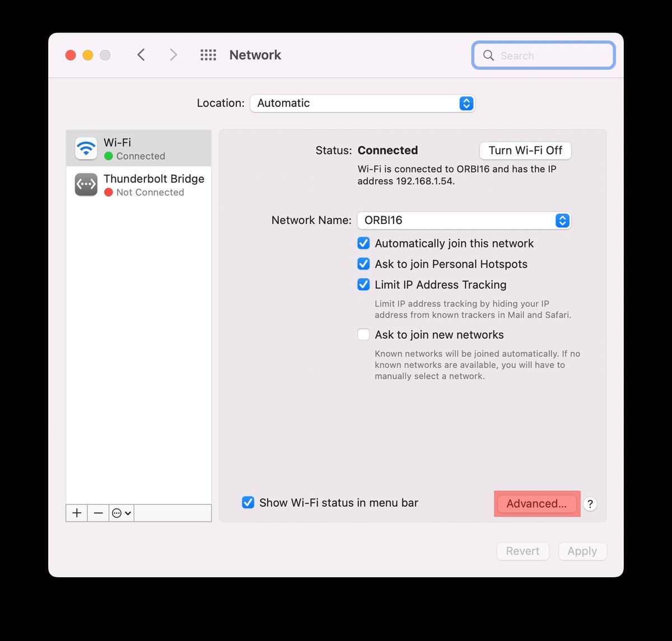Image resolution: width=672 pixels, height=641 pixels.
Task: Click the magnifying glass in the search field
Action: 488,55
